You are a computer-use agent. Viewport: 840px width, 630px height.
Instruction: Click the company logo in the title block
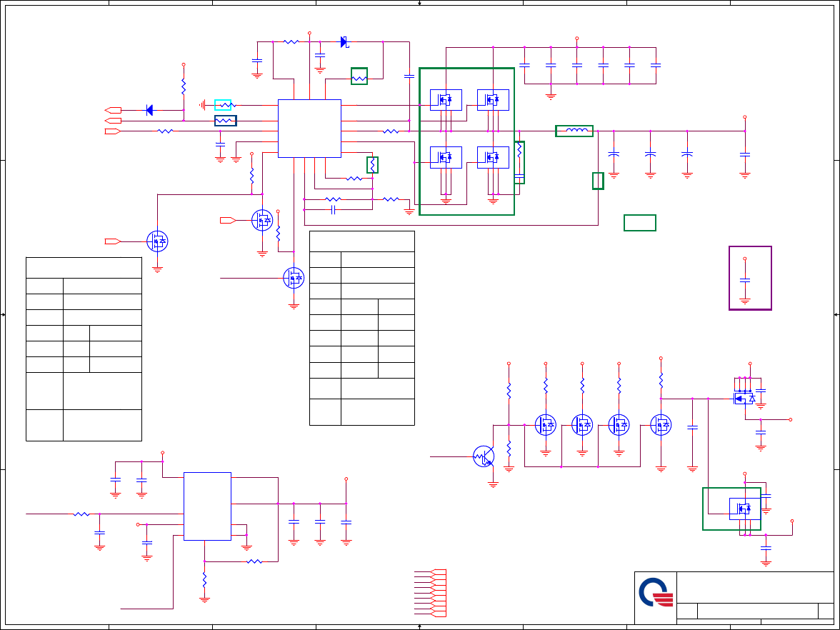(x=656, y=593)
